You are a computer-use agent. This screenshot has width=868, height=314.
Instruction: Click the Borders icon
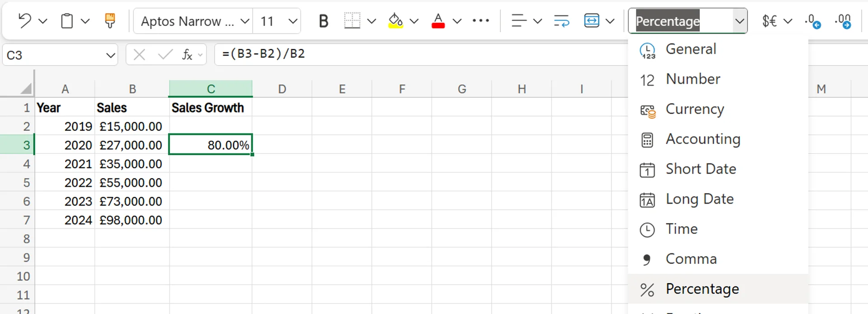tap(352, 21)
